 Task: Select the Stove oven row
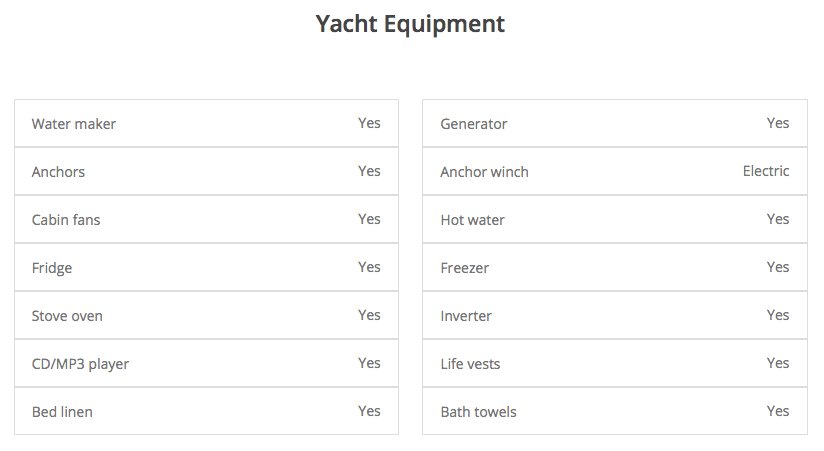click(x=206, y=316)
